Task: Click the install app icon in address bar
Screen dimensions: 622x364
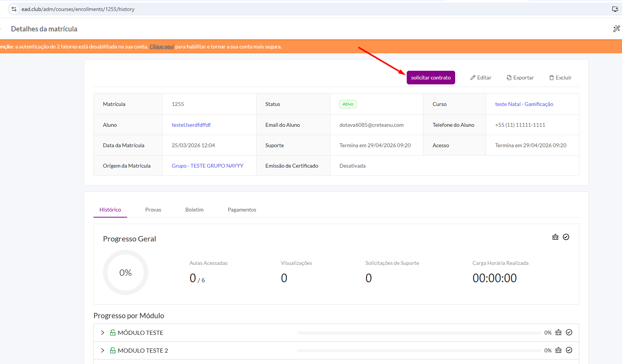Action: click(x=615, y=9)
